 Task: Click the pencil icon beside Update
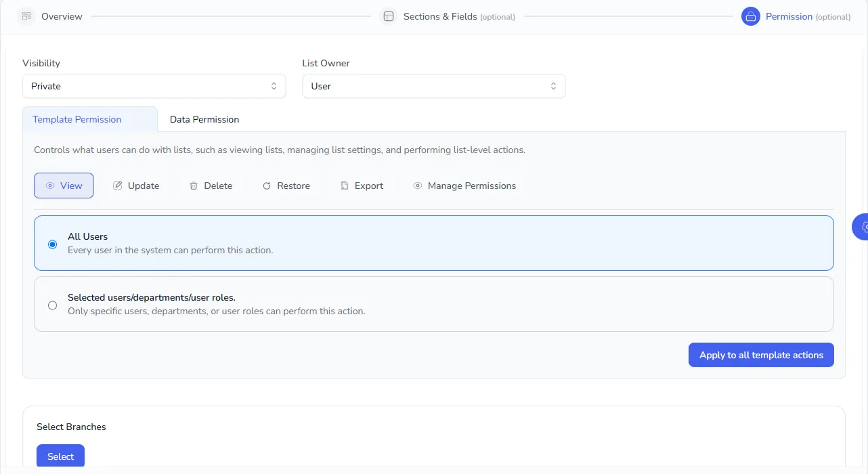pyautogui.click(x=118, y=186)
